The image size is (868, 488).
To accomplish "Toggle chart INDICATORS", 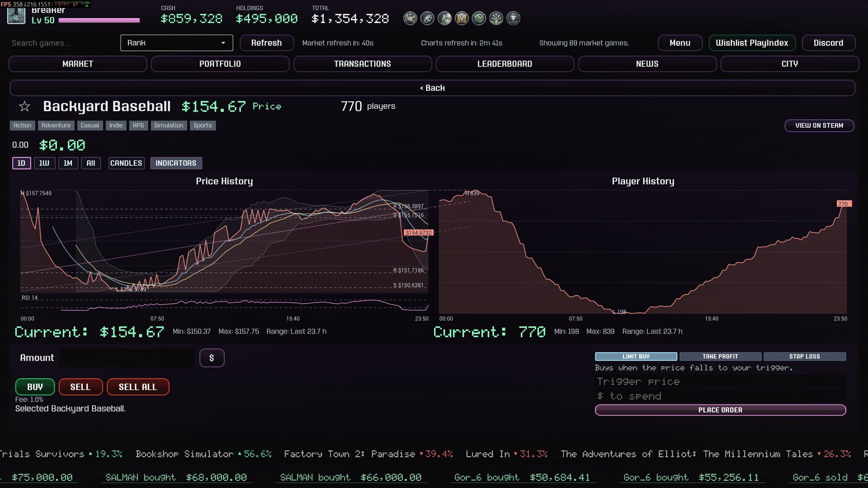I will [x=176, y=163].
